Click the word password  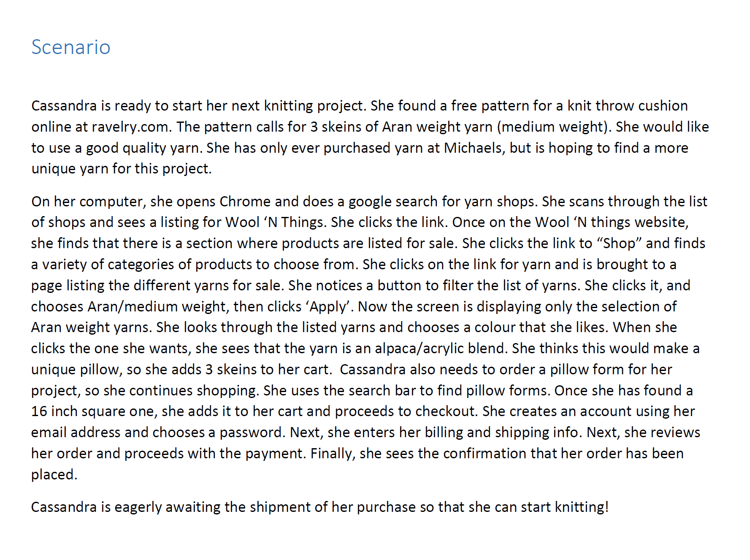251,432
